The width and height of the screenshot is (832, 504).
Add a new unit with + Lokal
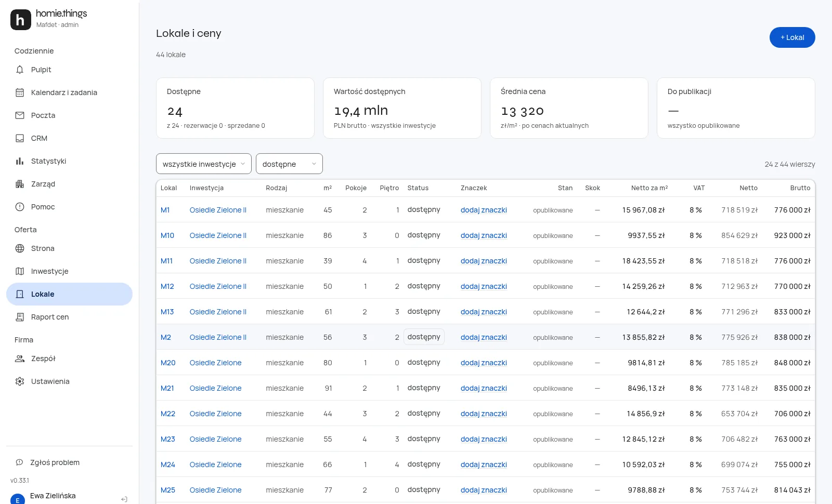pyautogui.click(x=792, y=37)
